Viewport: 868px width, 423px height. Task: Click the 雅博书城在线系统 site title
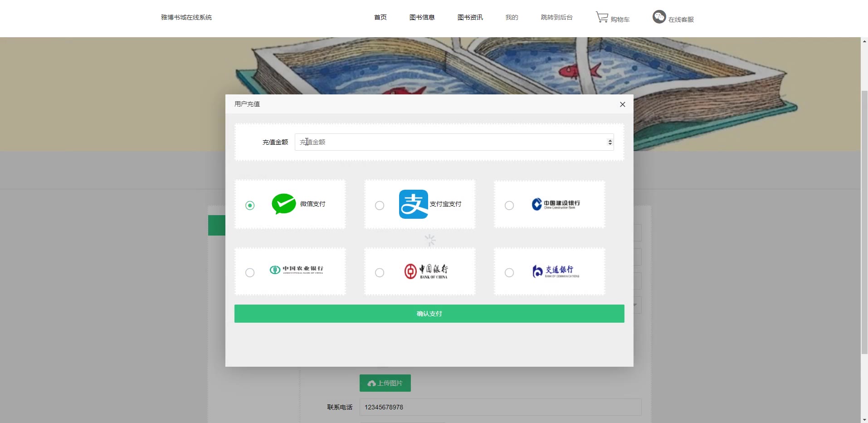186,17
